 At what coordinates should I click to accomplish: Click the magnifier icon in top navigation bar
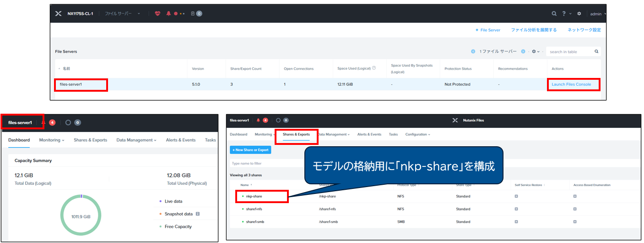pyautogui.click(x=554, y=14)
